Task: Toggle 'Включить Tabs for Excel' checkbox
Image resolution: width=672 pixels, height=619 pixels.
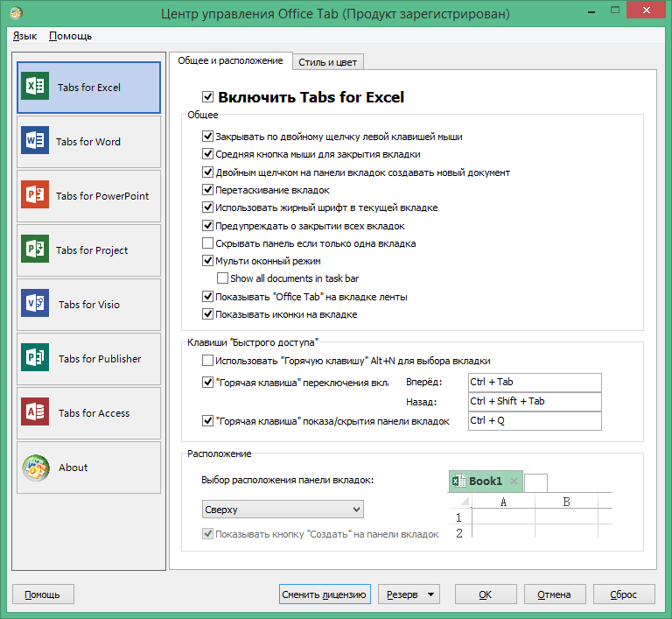Action: click(x=208, y=97)
